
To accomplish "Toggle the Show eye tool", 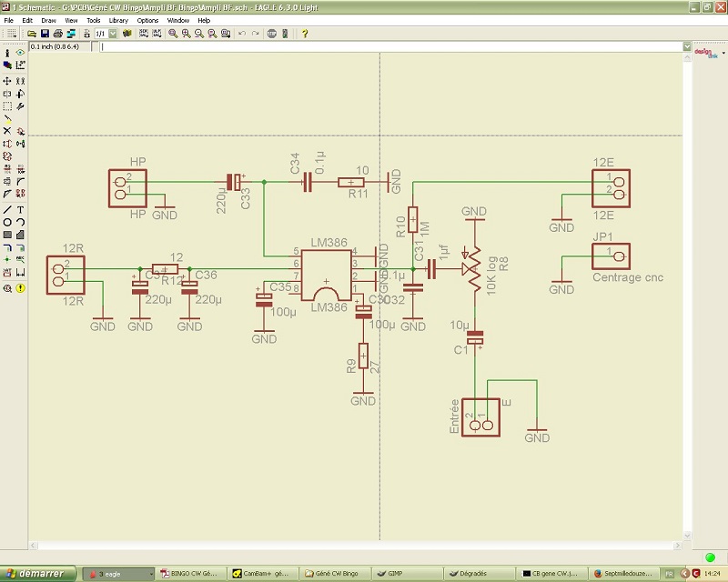I will click(x=20, y=53).
